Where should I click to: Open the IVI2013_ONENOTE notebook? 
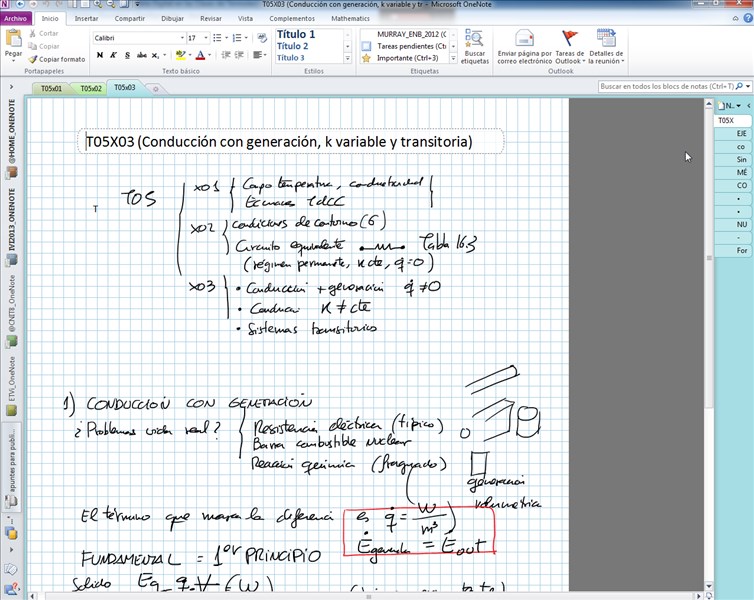[x=11, y=227]
